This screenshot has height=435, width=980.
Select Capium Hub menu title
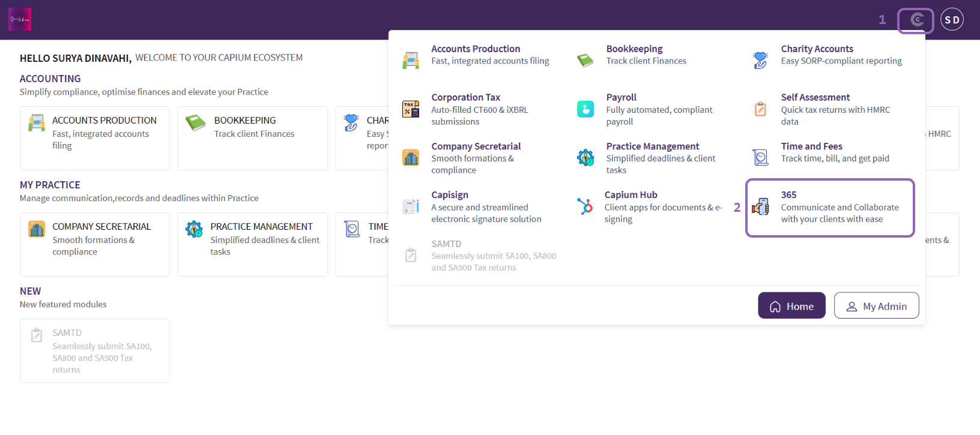coord(631,195)
